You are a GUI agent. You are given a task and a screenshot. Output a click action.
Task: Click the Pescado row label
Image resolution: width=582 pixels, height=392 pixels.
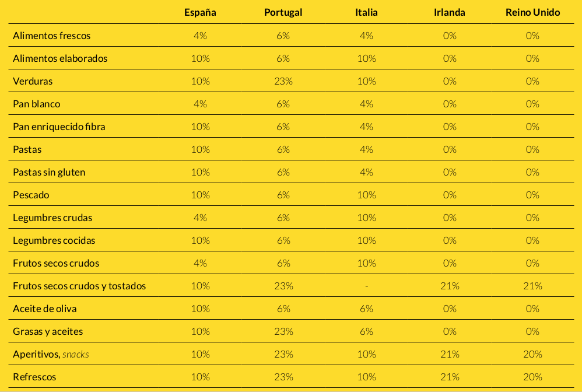(31, 195)
